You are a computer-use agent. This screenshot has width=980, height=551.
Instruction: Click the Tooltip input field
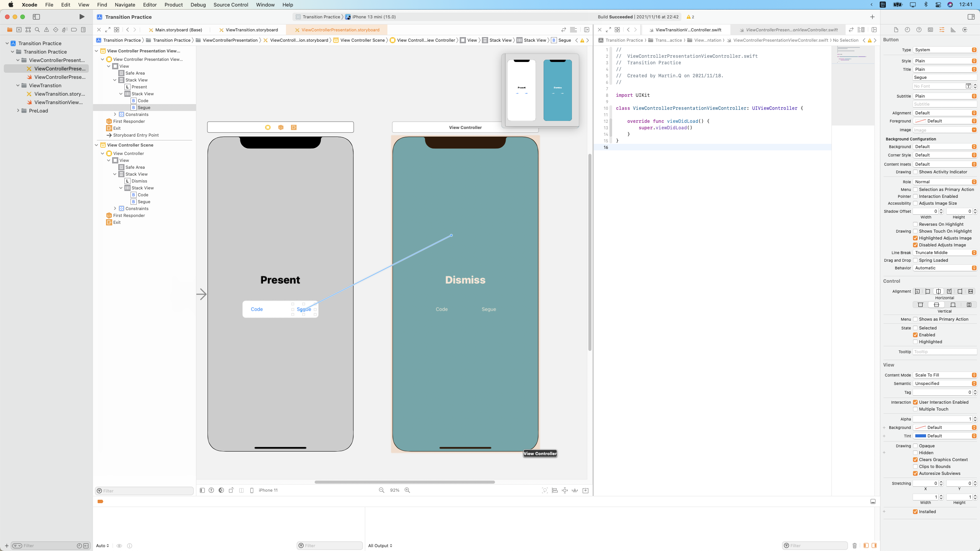coord(944,352)
